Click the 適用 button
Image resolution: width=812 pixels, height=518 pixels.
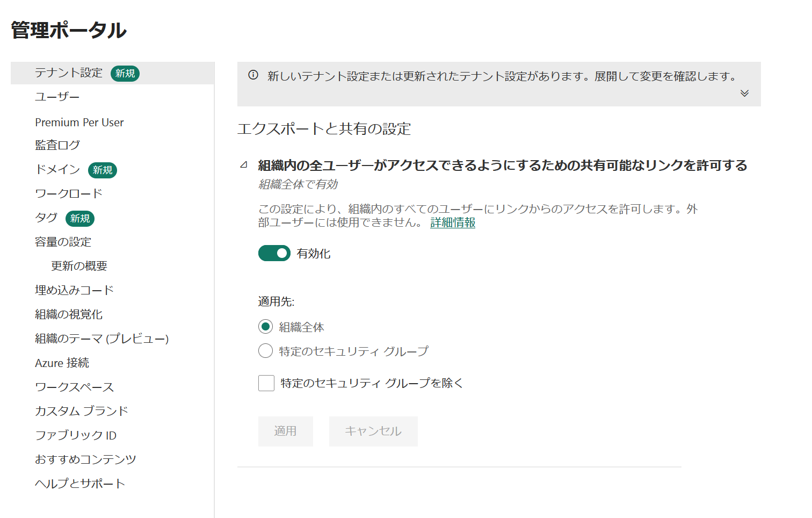(x=285, y=431)
